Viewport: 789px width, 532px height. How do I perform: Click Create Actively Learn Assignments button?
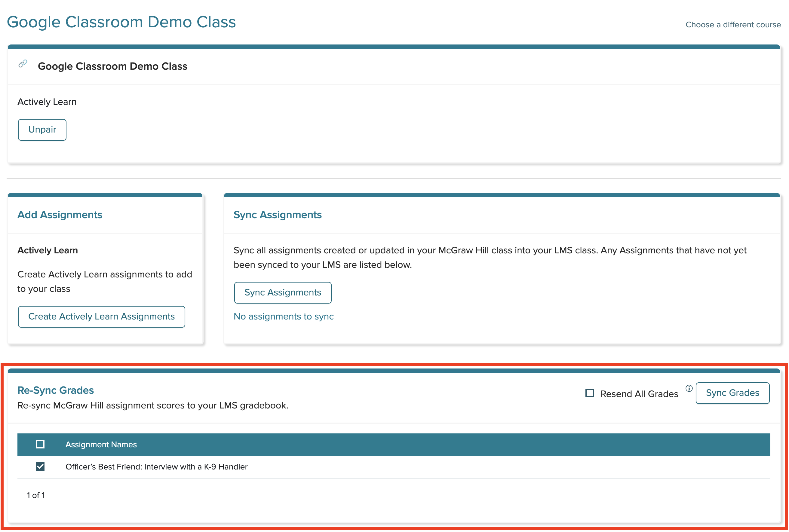[101, 316]
